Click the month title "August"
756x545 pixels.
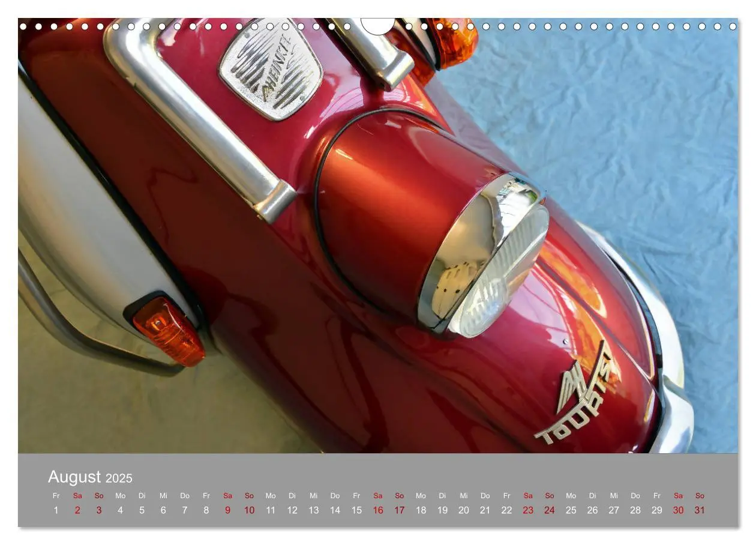[x=74, y=477]
